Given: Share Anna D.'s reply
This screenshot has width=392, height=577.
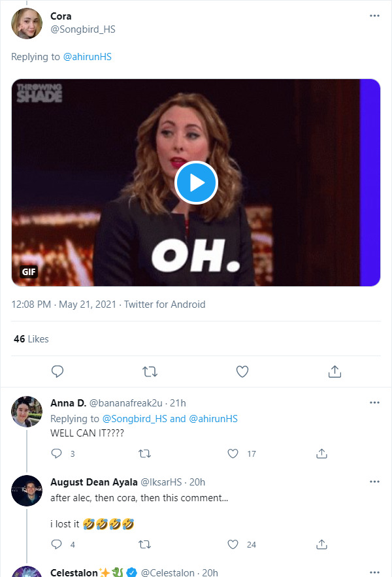Looking at the screenshot, I should point(321,453).
